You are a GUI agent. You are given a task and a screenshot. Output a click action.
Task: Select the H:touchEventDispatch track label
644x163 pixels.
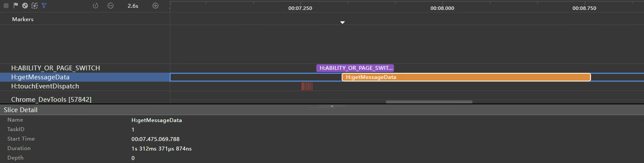coord(45,86)
